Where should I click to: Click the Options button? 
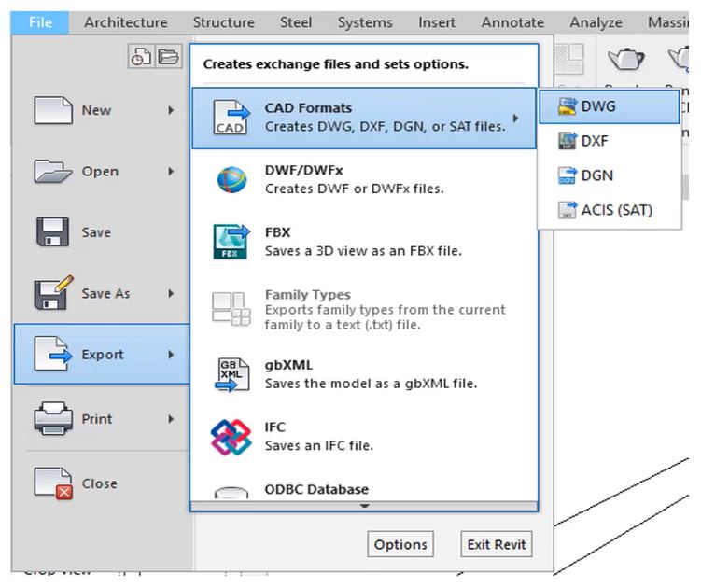pos(400,544)
